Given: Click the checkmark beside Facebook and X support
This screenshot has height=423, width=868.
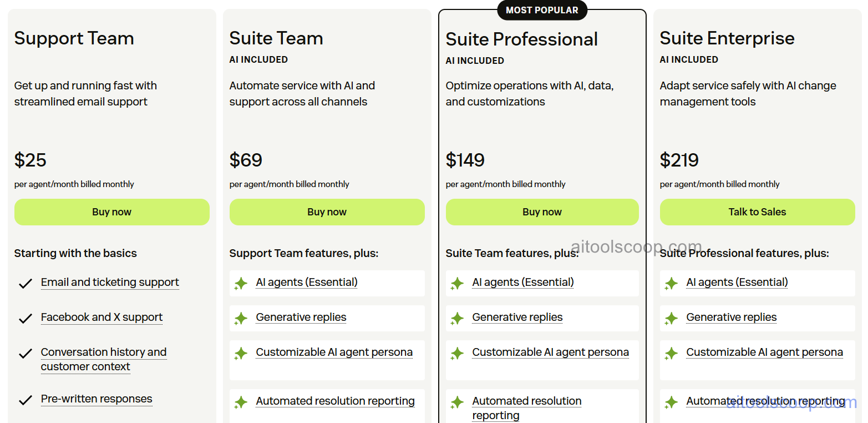Looking at the screenshot, I should click(x=25, y=318).
